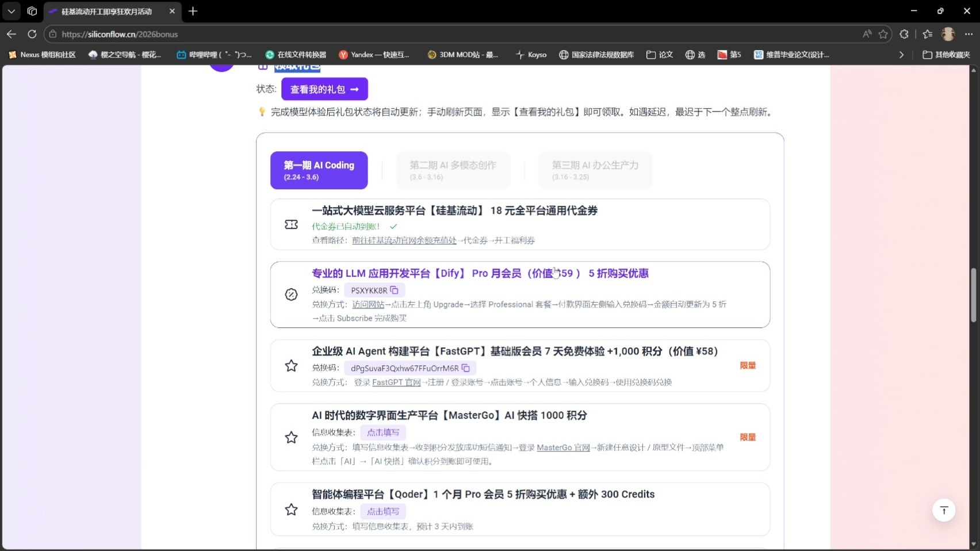Open the 选 bookmark
980x551 pixels.
click(x=695, y=55)
